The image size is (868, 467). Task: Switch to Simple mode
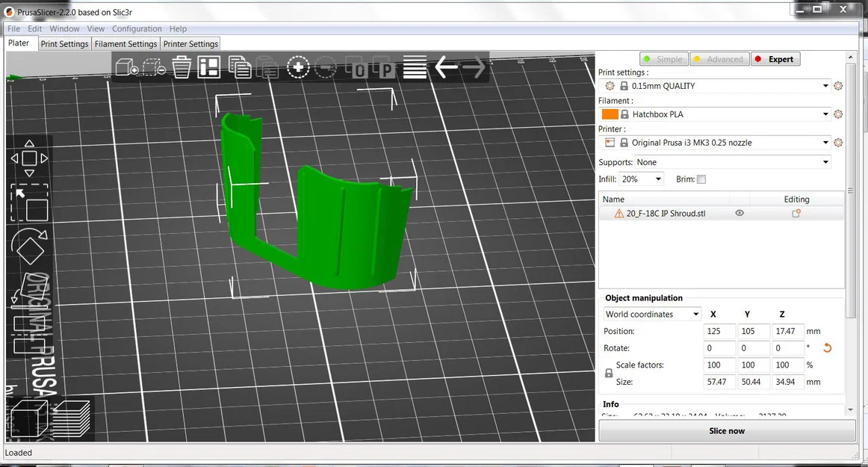coord(664,59)
